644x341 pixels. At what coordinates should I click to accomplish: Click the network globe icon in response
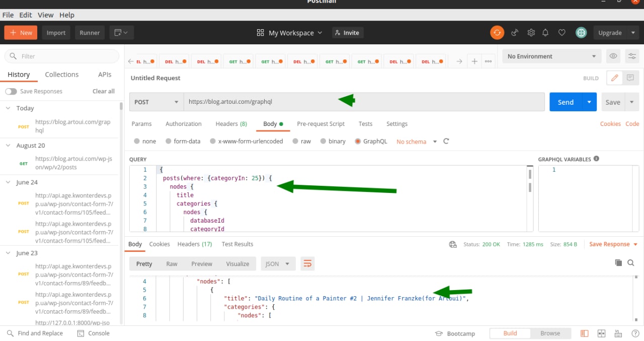tap(453, 244)
